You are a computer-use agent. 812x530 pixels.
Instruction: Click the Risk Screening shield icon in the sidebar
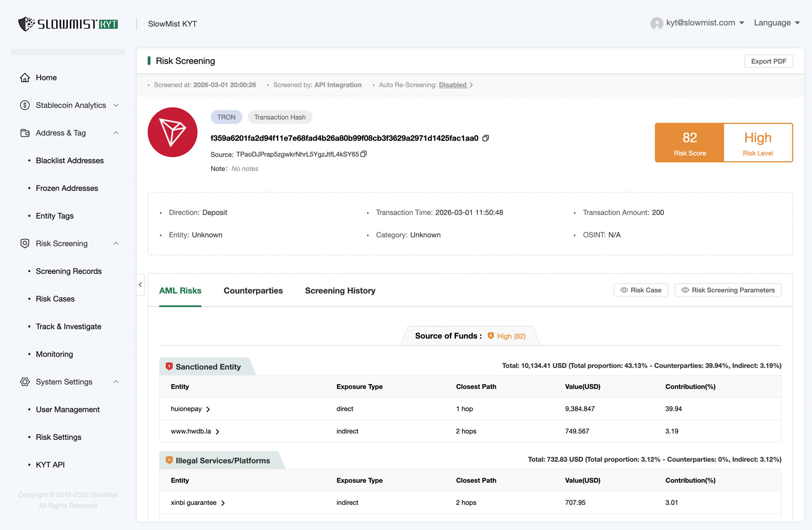click(x=25, y=243)
